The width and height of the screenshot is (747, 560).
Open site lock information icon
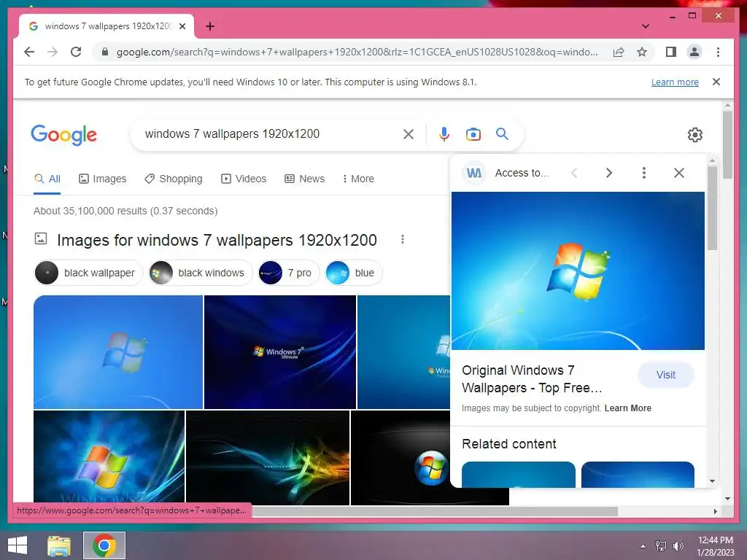click(x=105, y=52)
